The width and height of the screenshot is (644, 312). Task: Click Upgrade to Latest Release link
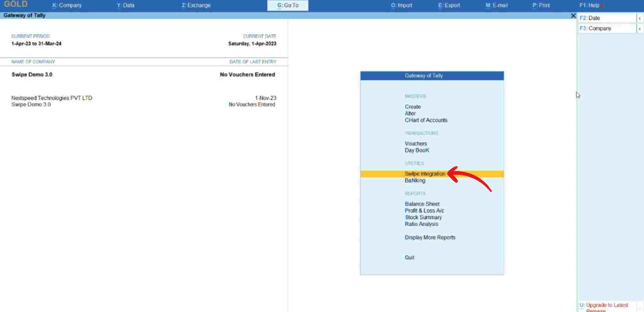point(606,307)
